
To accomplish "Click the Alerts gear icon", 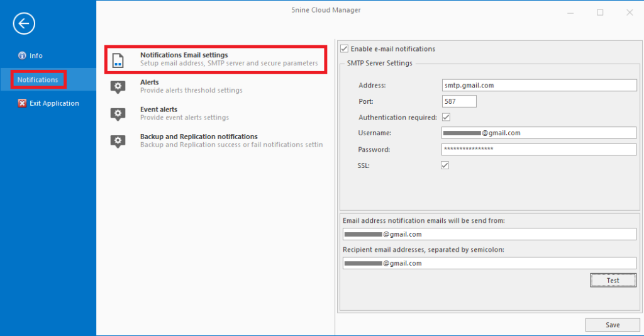I will tap(118, 87).
